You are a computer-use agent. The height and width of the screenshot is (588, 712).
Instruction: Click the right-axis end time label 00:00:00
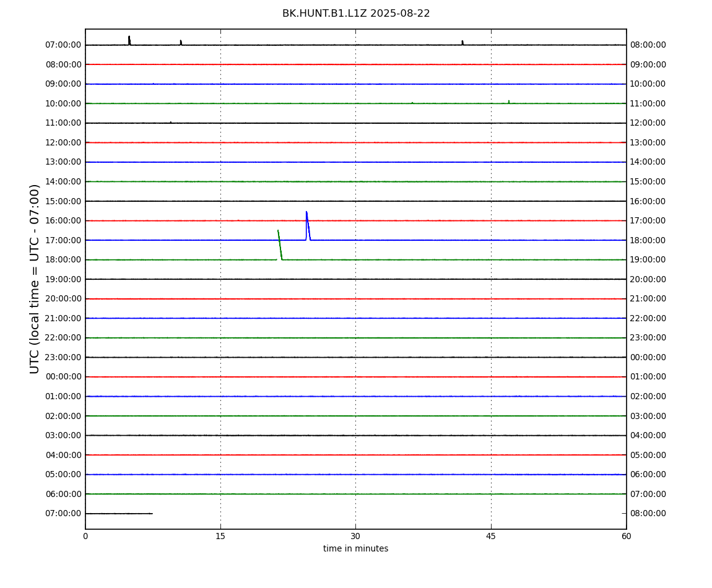click(x=648, y=357)
